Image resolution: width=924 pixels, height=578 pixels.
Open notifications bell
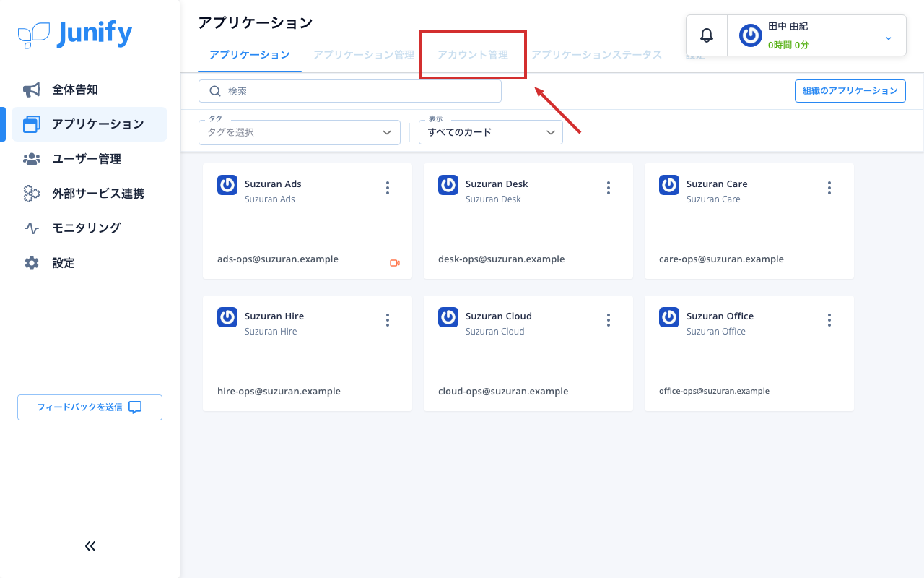click(707, 35)
